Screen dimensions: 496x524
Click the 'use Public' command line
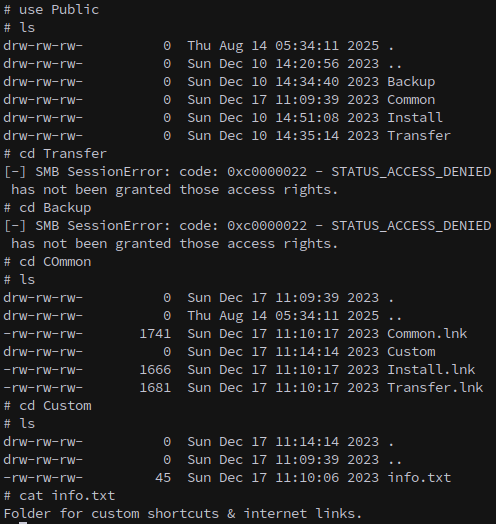[59, 10]
